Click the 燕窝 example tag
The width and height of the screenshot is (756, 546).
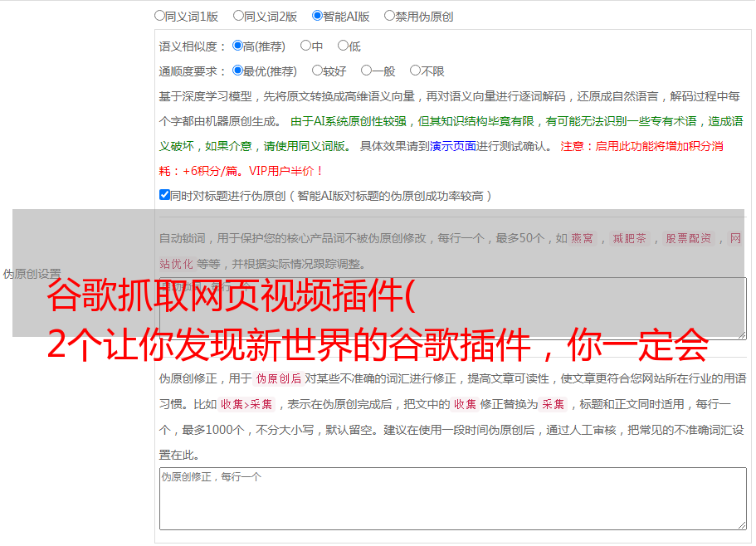click(582, 238)
